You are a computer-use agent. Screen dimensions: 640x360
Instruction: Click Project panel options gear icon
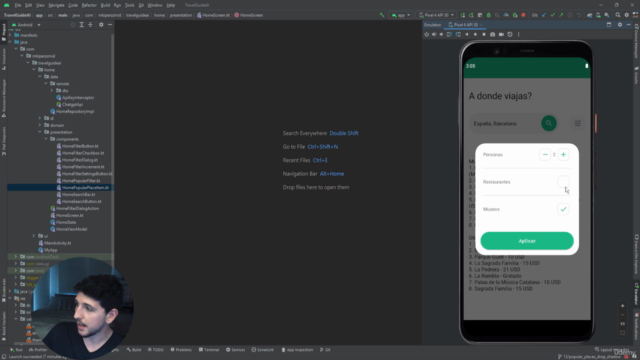(101, 25)
